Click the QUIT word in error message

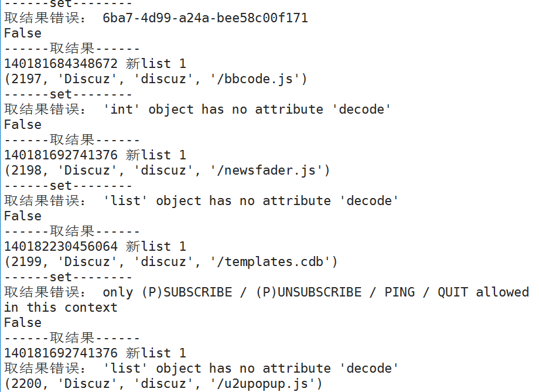click(x=452, y=292)
